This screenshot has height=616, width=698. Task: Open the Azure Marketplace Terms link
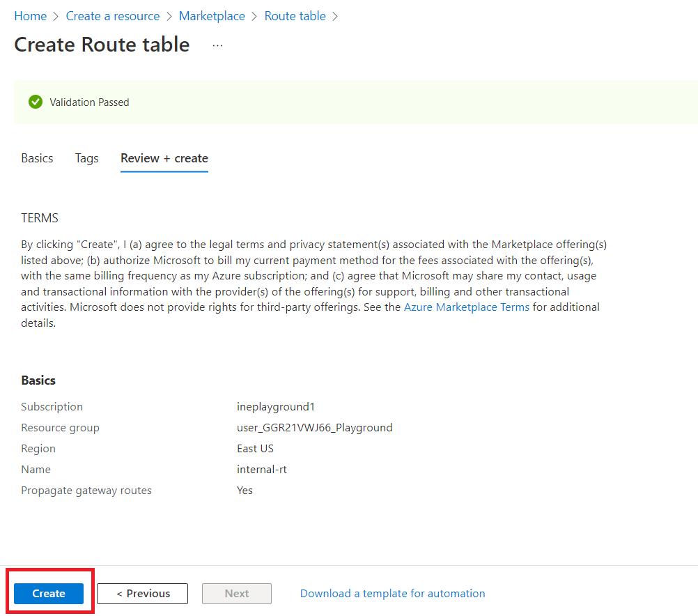466,307
